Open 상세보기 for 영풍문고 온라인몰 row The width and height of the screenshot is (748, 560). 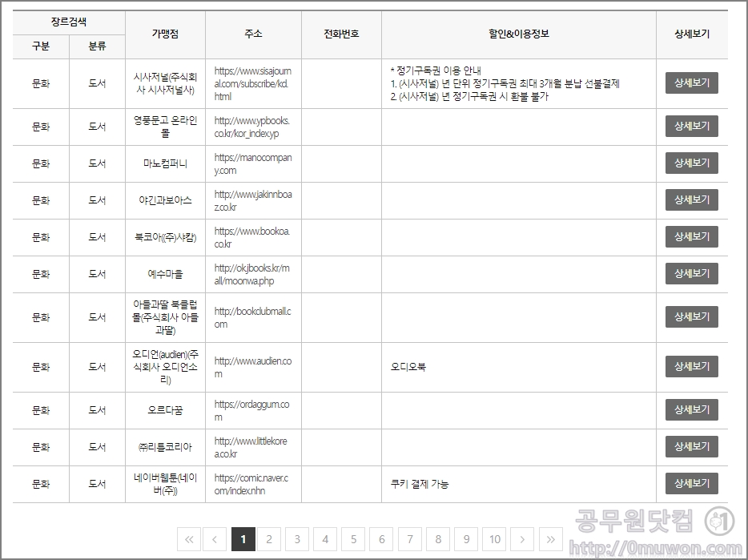pos(692,126)
